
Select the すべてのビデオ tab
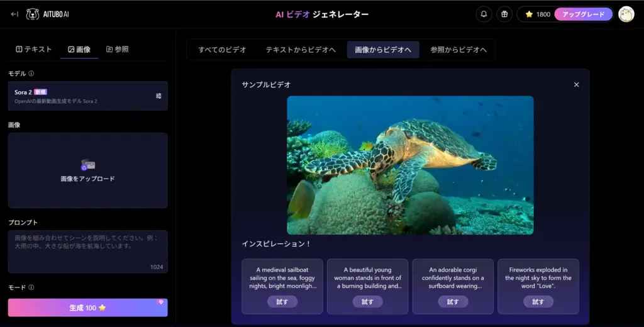tap(222, 50)
